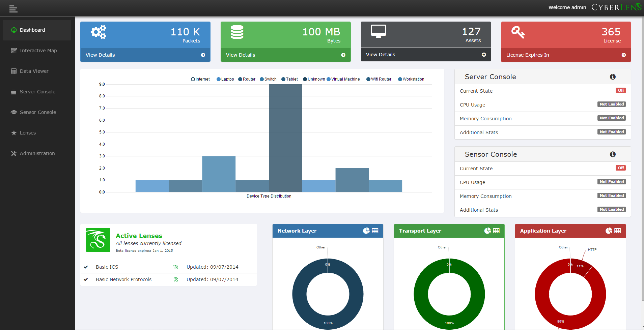644x330 pixels.
Task: Toggle the Wifi Router legend entry
Action: pyautogui.click(x=379, y=79)
